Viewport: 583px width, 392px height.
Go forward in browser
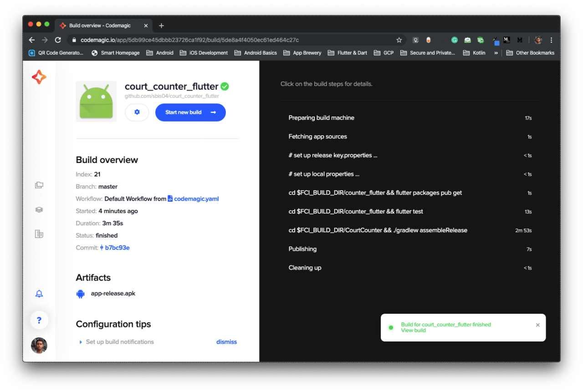tap(45, 40)
